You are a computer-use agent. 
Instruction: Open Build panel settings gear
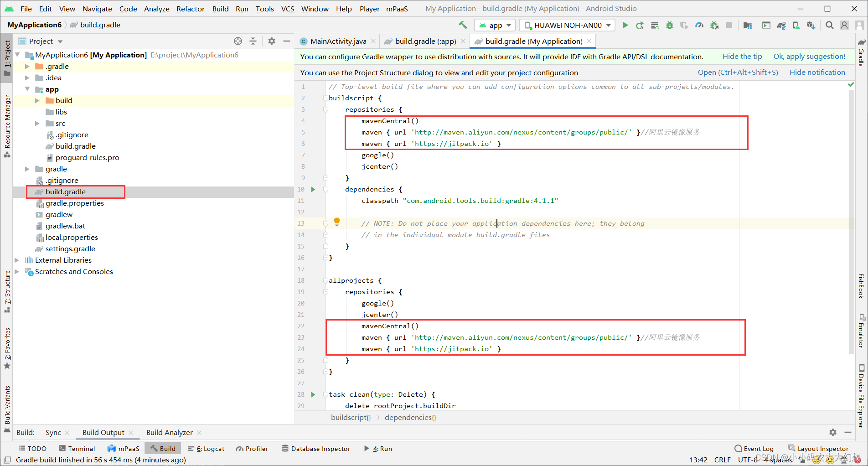pyautogui.click(x=833, y=432)
